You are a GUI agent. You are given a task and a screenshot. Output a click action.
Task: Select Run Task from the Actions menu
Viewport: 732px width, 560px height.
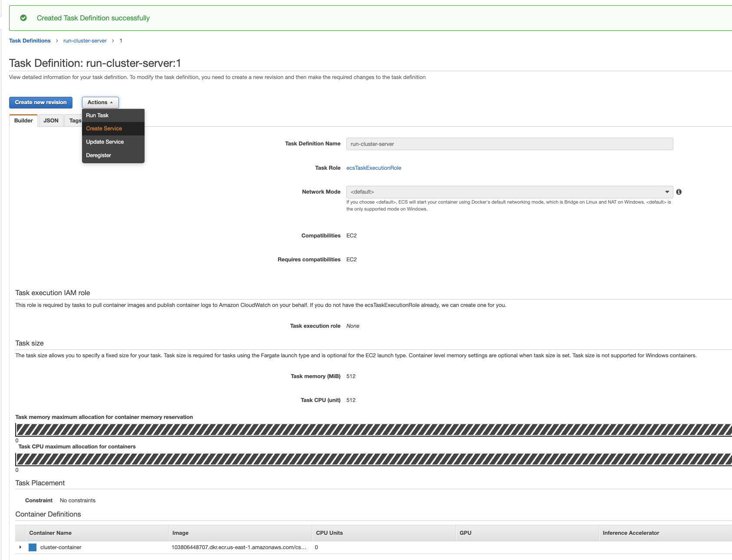point(97,115)
